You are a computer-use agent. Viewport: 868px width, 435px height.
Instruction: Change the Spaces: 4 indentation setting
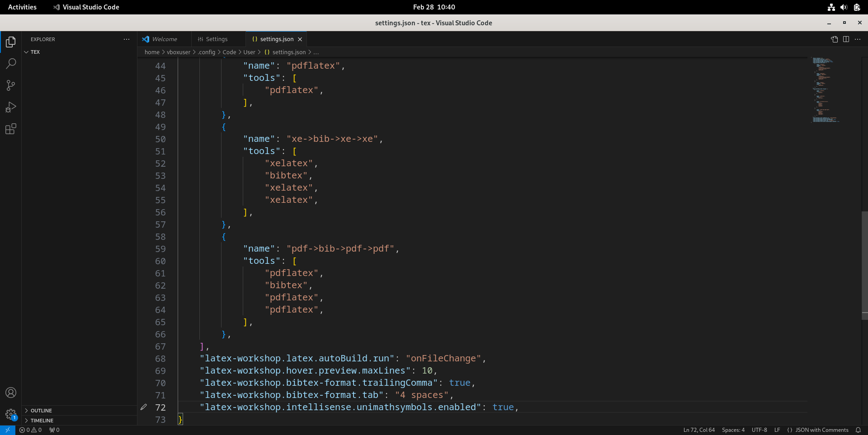[x=733, y=430]
